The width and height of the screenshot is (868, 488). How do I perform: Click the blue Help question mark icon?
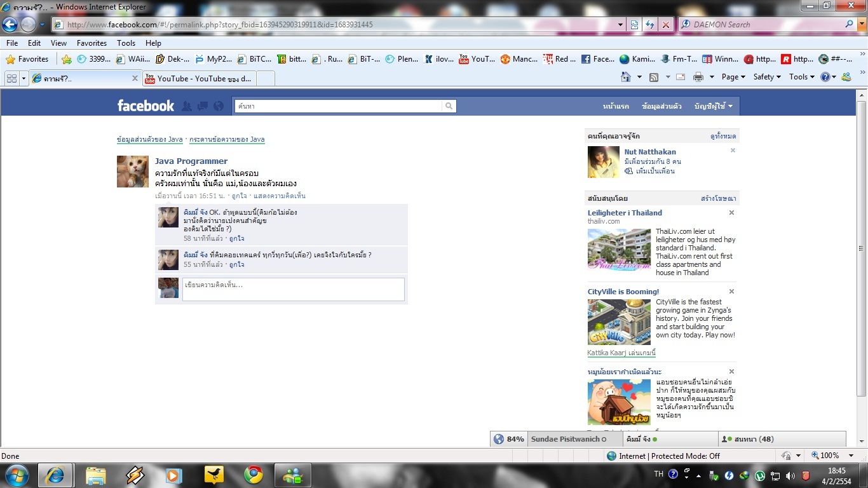(825, 77)
